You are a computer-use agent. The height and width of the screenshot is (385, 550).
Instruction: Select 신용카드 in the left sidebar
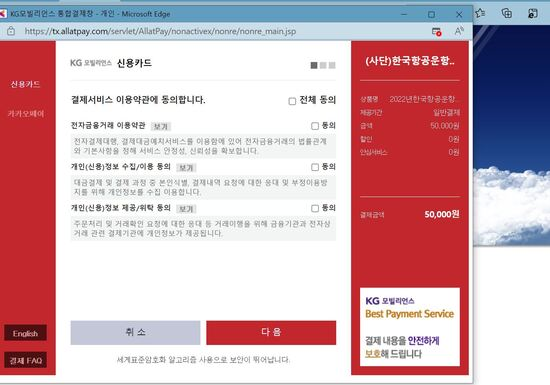click(25, 84)
